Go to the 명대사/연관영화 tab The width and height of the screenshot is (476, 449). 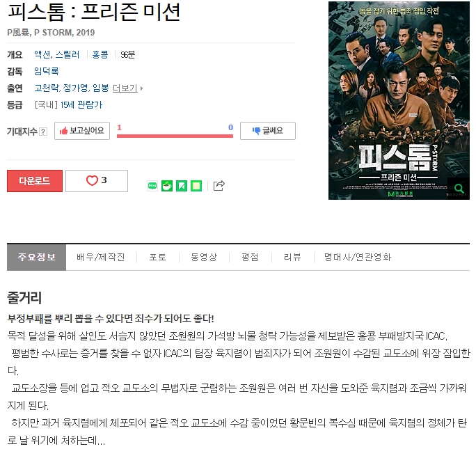(358, 257)
